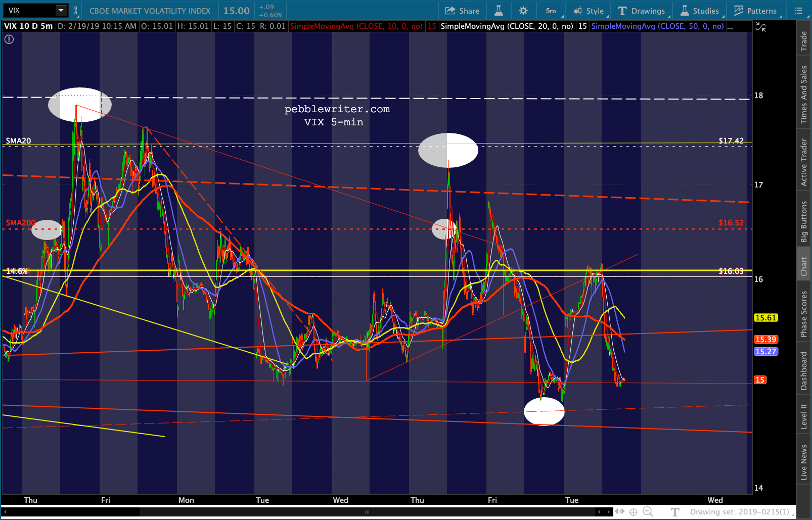
Task: Click the horizontal expand time axis control
Action: [620, 512]
